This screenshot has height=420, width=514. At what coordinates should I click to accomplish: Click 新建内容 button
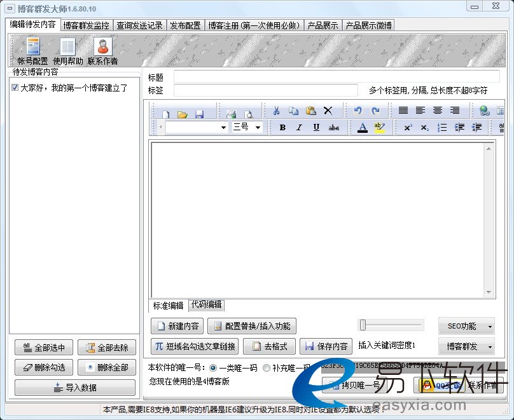(x=177, y=326)
